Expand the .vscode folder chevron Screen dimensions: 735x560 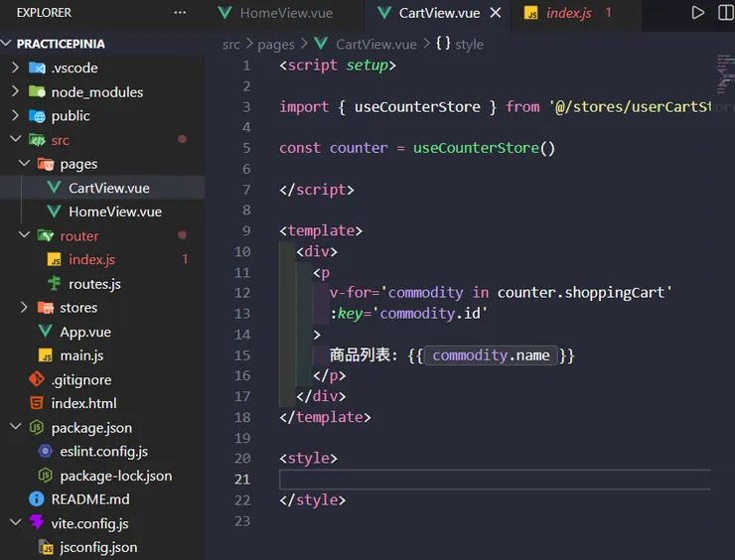tap(15, 68)
